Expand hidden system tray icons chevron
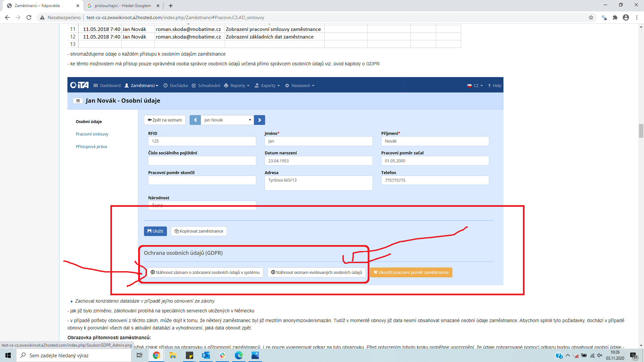Viewport: 644px width, 362px height. pos(568,355)
